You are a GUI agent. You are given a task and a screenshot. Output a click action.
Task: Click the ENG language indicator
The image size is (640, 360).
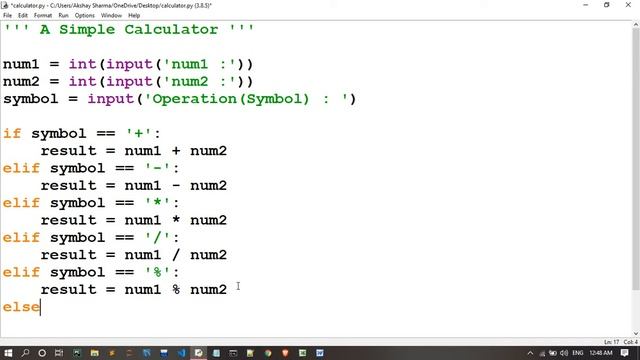pyautogui.click(x=578, y=353)
